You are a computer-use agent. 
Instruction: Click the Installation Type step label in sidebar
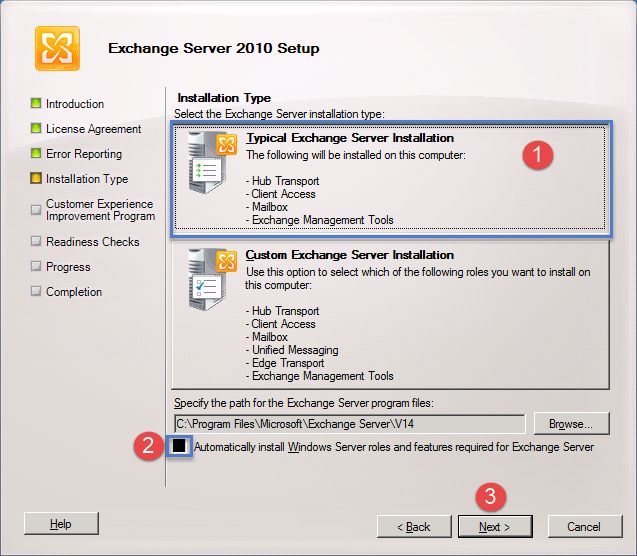(87, 179)
